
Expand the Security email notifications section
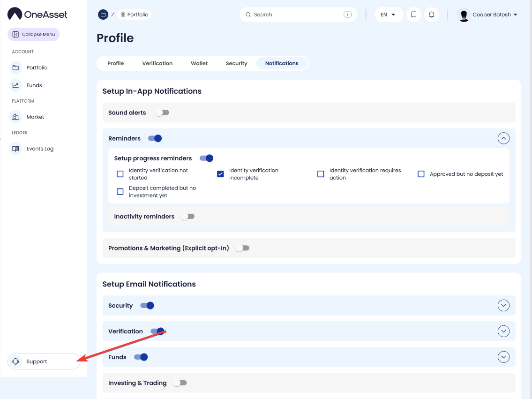tap(503, 306)
